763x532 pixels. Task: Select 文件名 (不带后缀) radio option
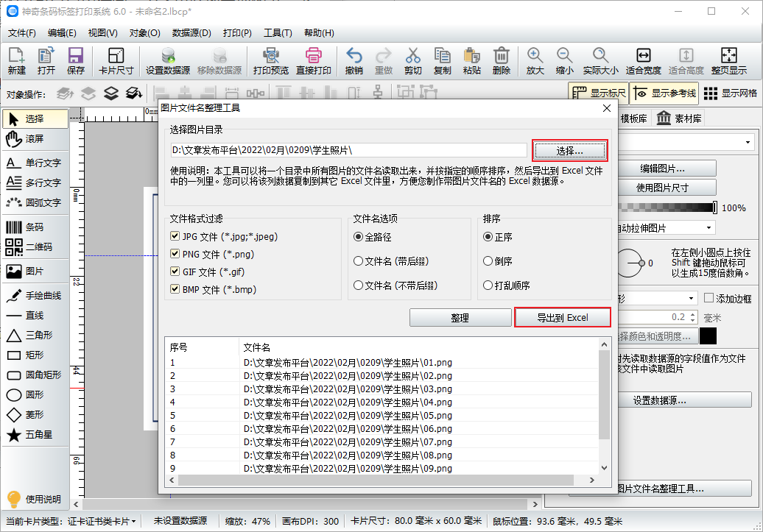click(358, 285)
